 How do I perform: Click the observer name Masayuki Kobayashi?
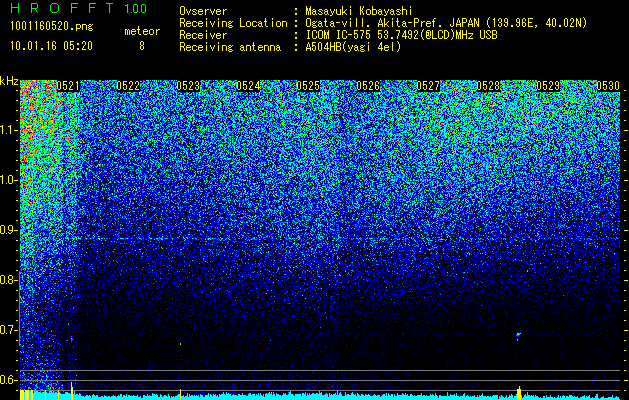(359, 11)
